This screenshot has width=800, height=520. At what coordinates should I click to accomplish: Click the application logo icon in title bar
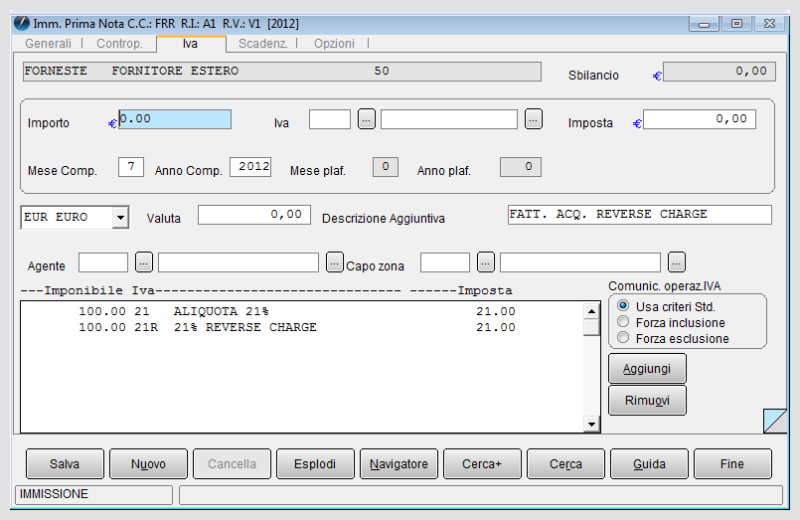click(21, 23)
